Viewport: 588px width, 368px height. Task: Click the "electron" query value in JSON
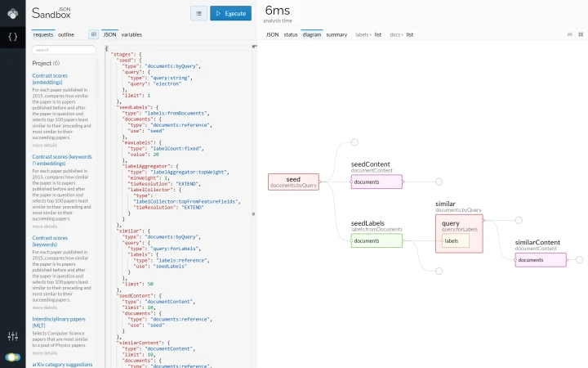pyautogui.click(x=167, y=83)
